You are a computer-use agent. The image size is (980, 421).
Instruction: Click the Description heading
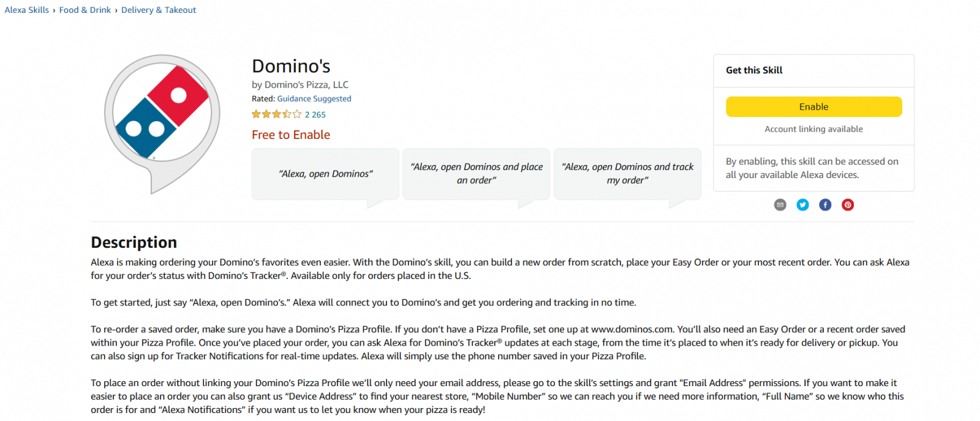point(134,242)
